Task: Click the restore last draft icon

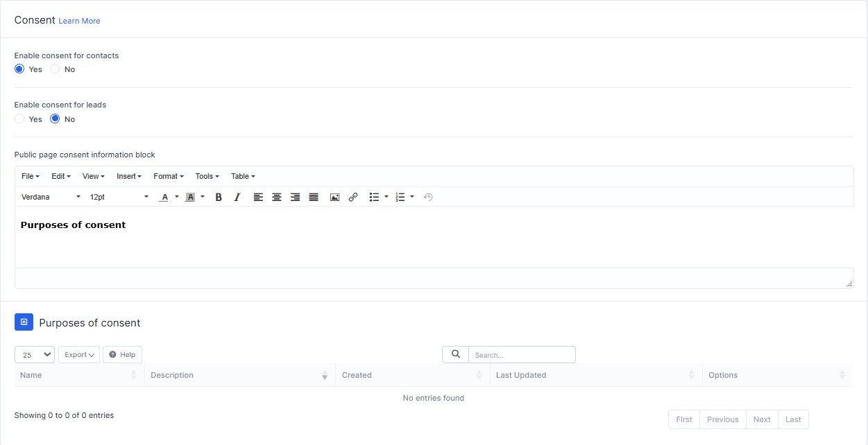Action: [x=428, y=198]
